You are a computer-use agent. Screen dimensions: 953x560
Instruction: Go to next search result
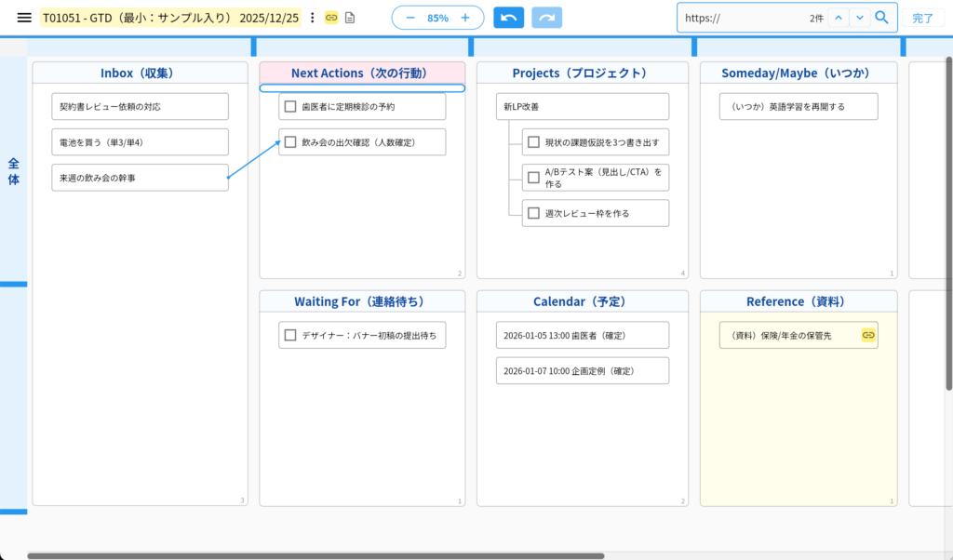(x=860, y=18)
